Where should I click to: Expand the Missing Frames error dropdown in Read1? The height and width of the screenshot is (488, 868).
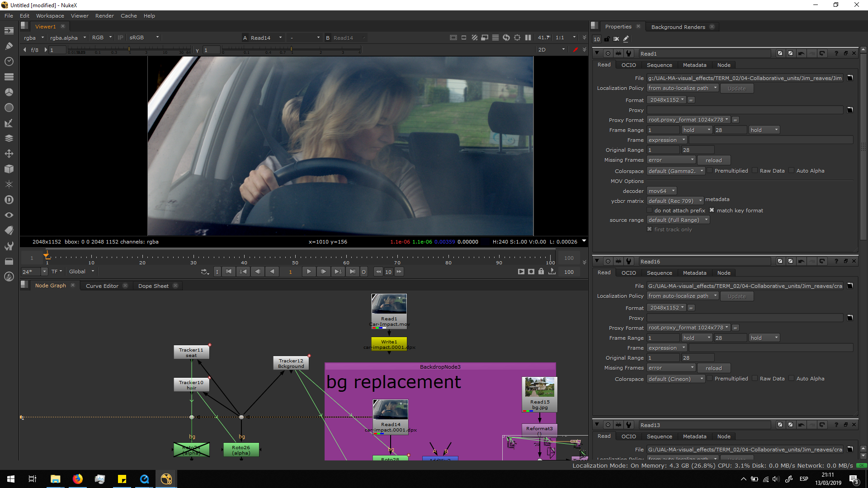671,160
